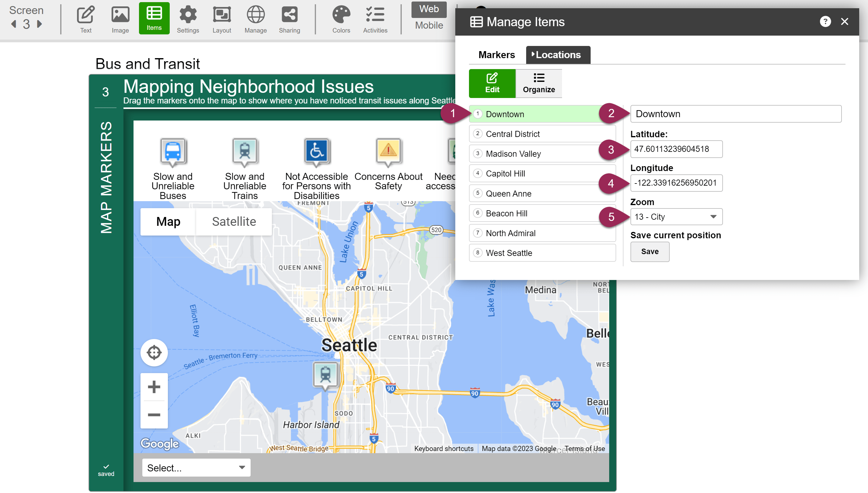Screen dimensions: 868x493
Task: Open the Layout tool
Action: click(222, 19)
